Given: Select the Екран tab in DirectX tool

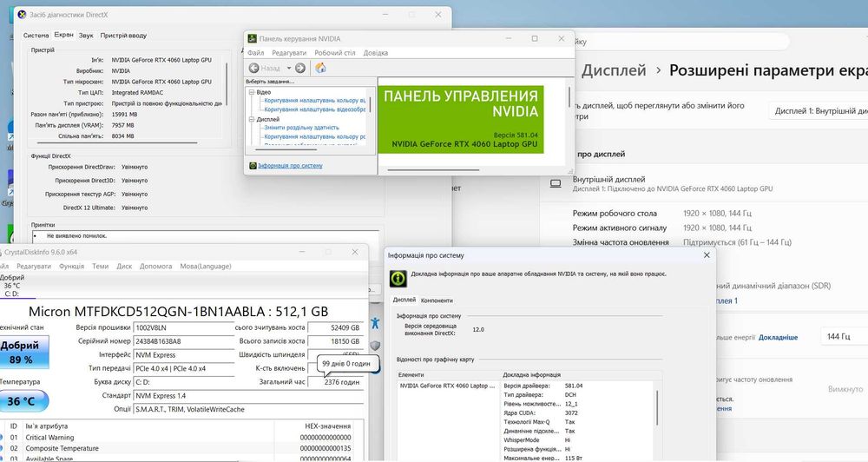Looking at the screenshot, I should coord(63,35).
